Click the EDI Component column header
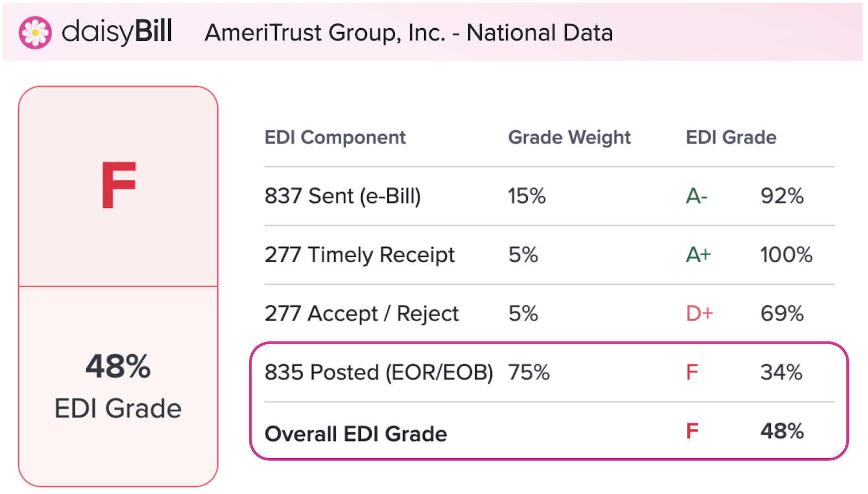The height and width of the screenshot is (494, 868). tap(335, 138)
